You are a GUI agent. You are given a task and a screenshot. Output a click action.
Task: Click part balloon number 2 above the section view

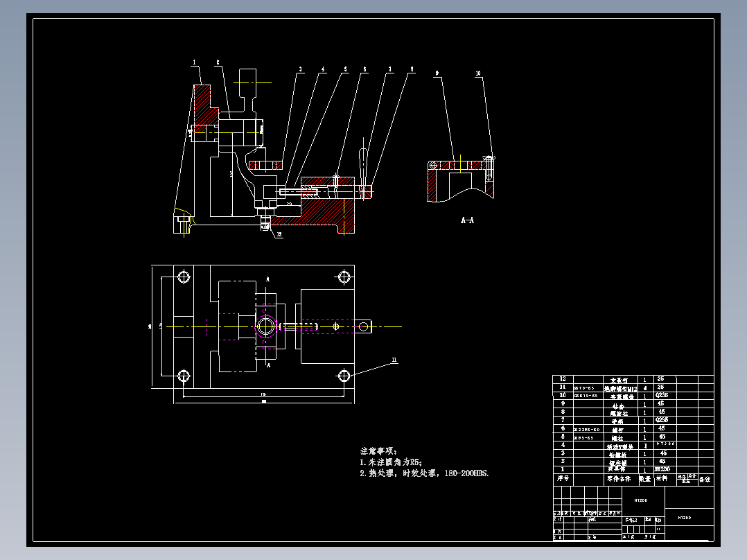tap(218, 62)
